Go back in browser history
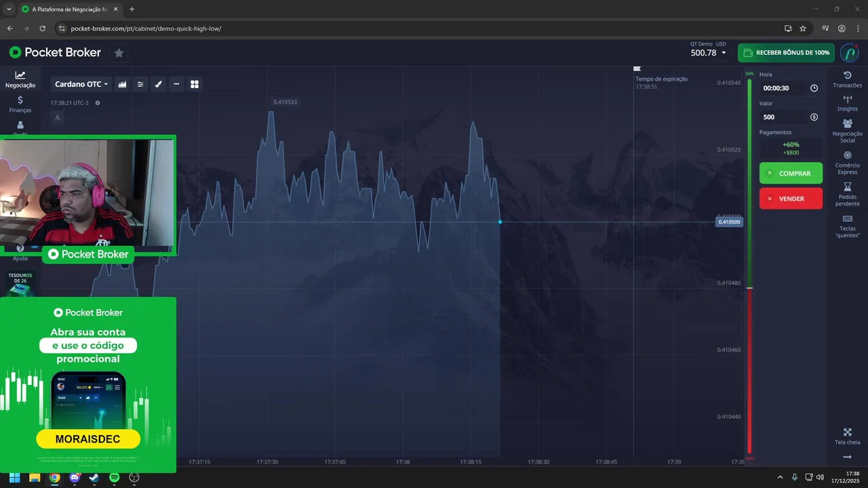This screenshot has height=488, width=868. [10, 28]
